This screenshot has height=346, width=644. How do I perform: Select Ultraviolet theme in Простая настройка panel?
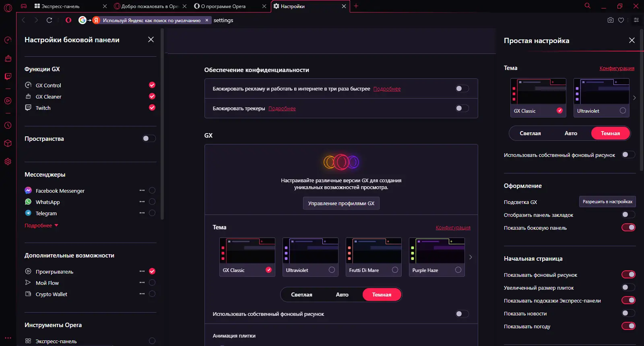tap(601, 98)
